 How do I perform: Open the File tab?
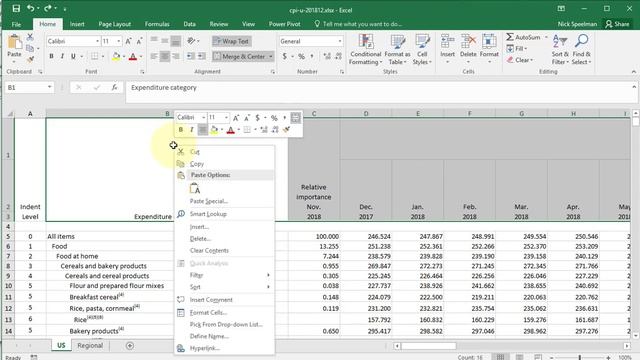coord(16,24)
